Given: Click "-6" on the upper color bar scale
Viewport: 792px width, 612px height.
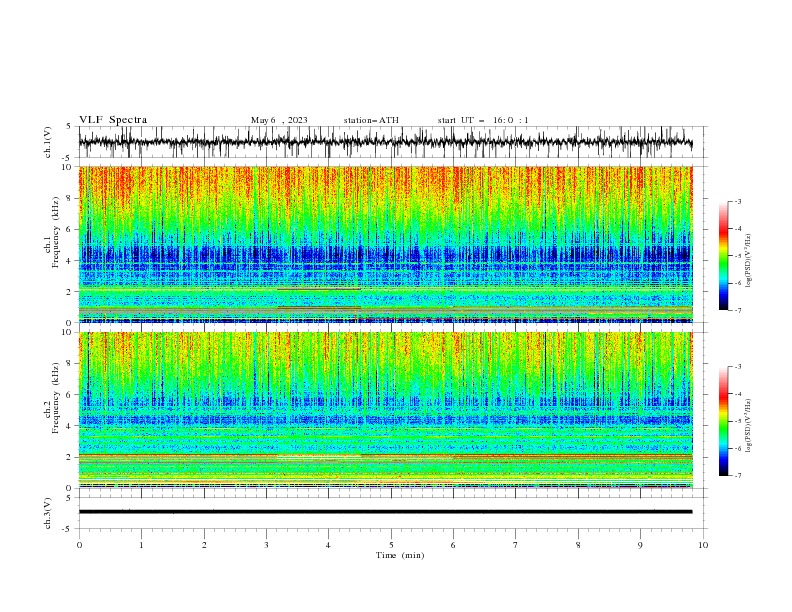Looking at the screenshot, I should click(738, 283).
